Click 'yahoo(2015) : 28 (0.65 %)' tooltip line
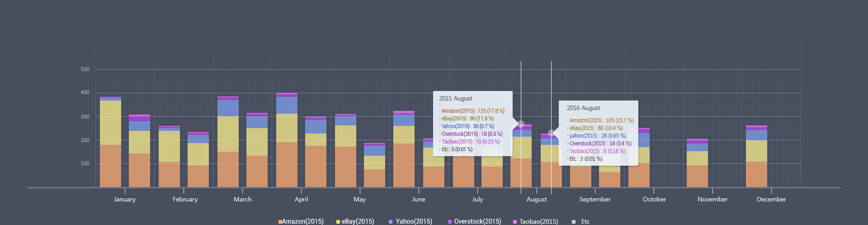This screenshot has width=868, height=225. click(x=597, y=136)
